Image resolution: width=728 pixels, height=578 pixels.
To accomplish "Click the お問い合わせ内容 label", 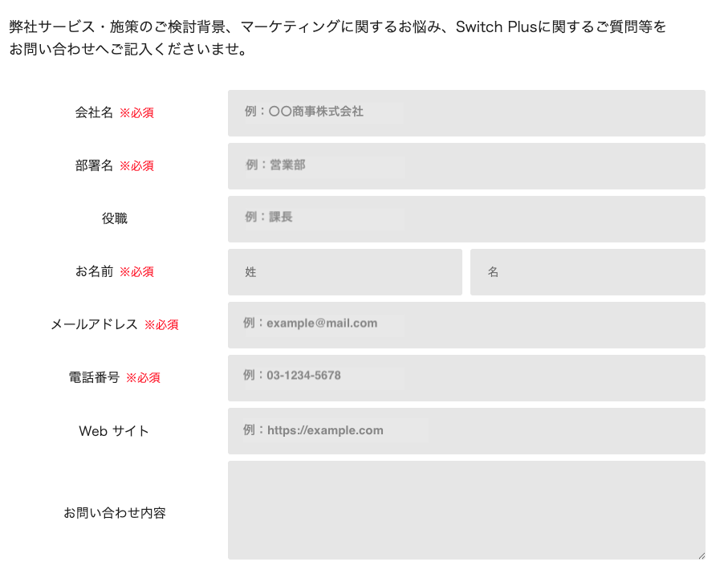I will tap(114, 512).
